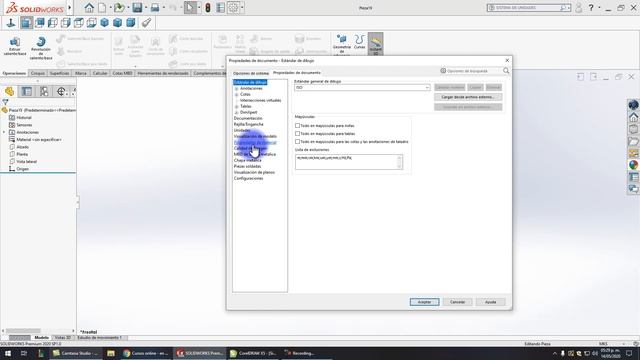The height and width of the screenshot is (360, 640).
Task: Open the dropdown arrow beside Save icon
Action: (x=145, y=7)
